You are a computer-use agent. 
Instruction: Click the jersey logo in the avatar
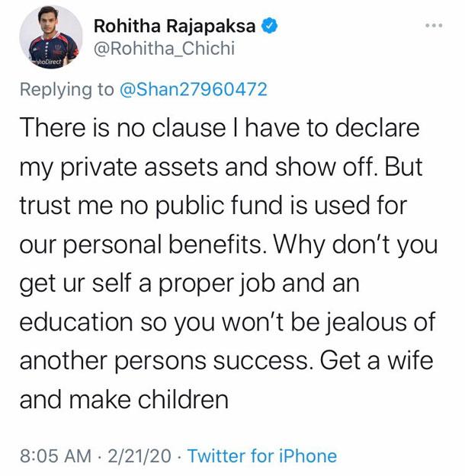click(57, 49)
